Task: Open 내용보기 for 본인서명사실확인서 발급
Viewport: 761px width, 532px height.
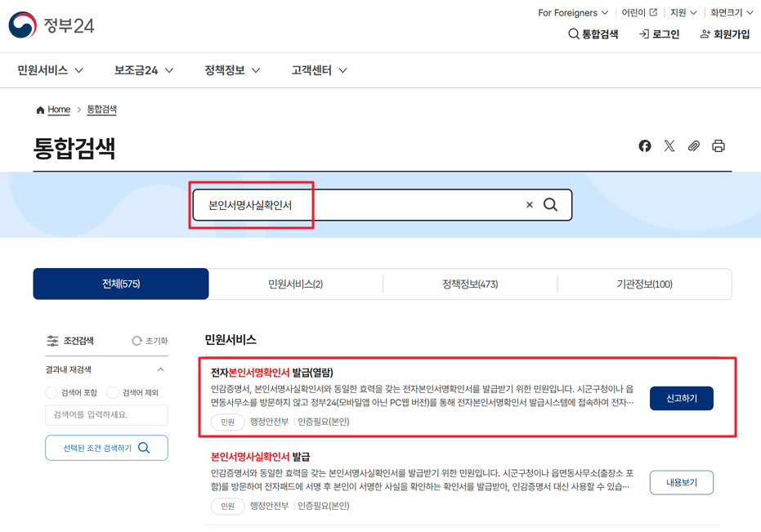Action: pos(681,482)
